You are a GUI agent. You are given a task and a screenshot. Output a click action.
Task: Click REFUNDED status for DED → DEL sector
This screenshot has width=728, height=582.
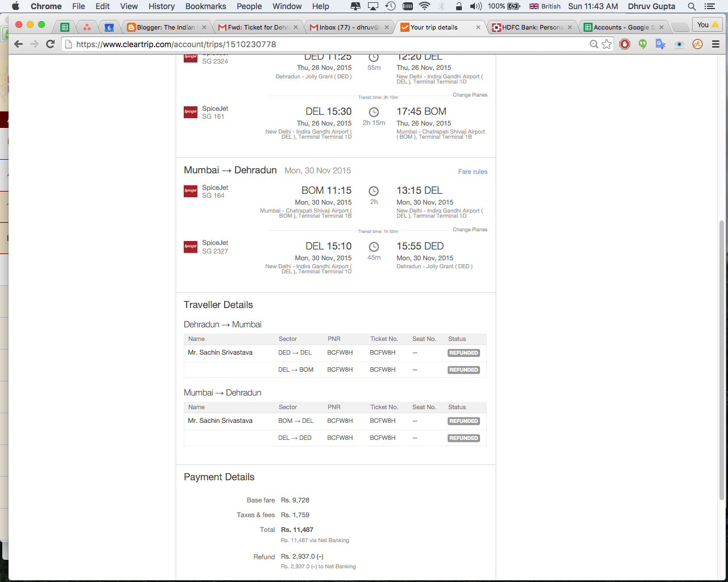[x=464, y=353]
